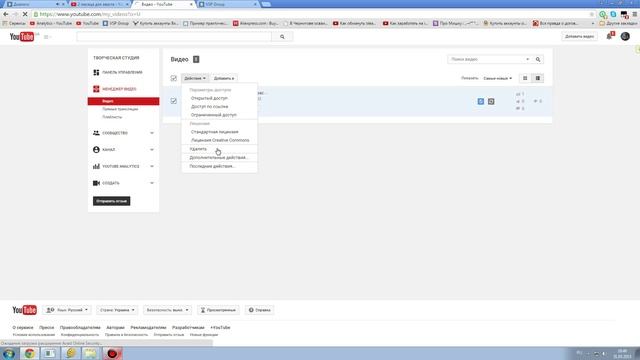Expand the Канал section arrow
Screen dimensions: 640x360
[x=152, y=150]
